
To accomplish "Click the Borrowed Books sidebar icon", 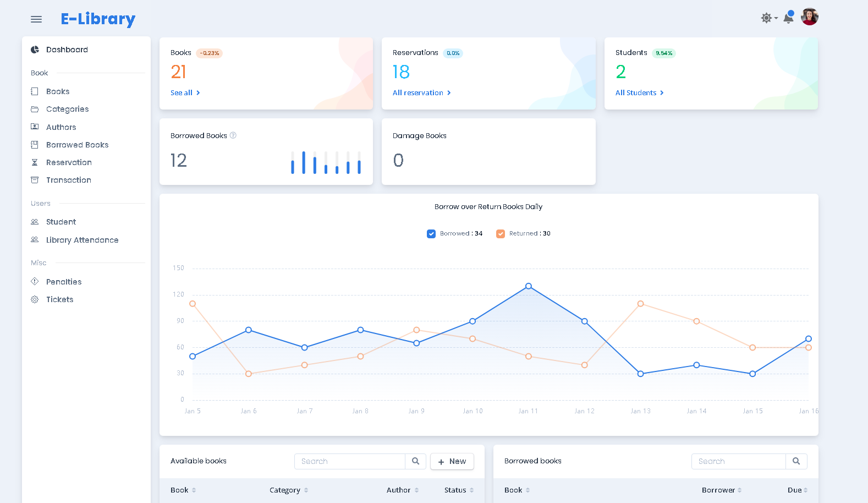I will pos(35,145).
